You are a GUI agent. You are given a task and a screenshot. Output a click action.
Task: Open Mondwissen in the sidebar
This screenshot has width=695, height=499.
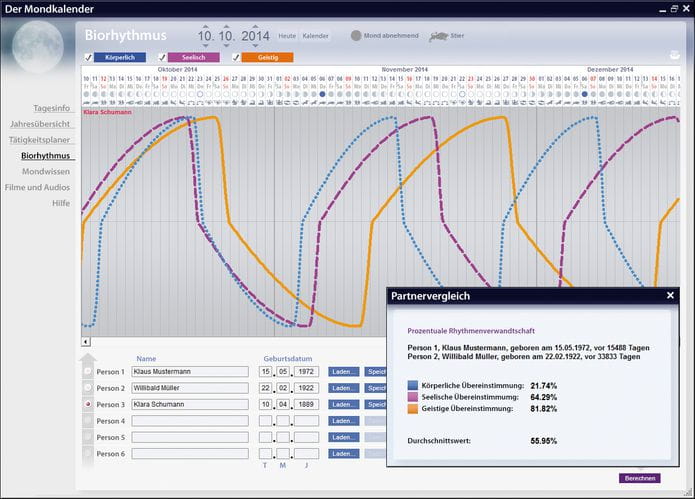46,171
